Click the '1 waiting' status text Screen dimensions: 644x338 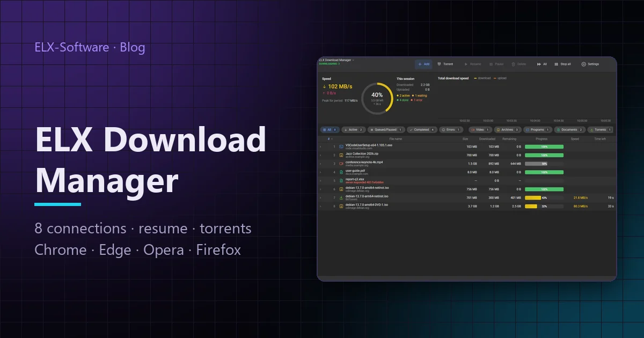point(420,95)
